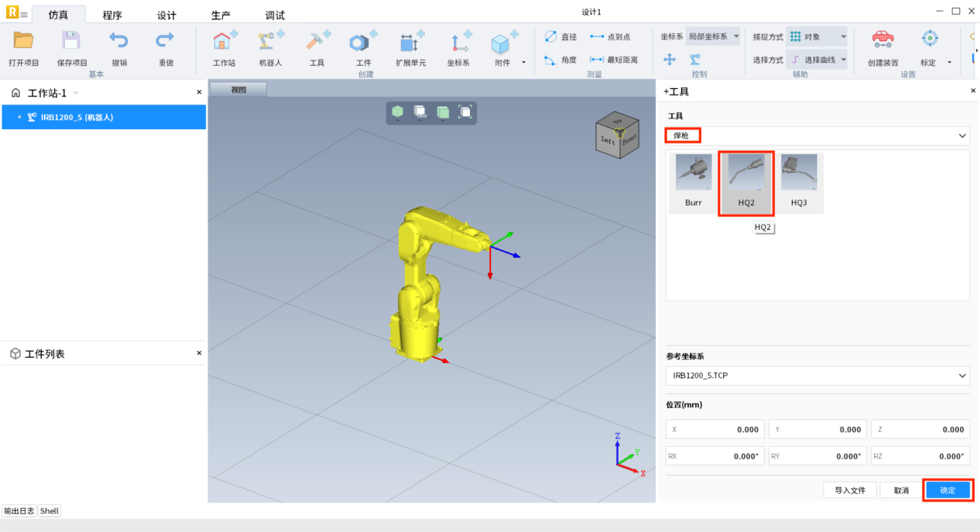The height and width of the screenshot is (532, 980).
Task: Click the 导入文件 import file button
Action: click(849, 490)
